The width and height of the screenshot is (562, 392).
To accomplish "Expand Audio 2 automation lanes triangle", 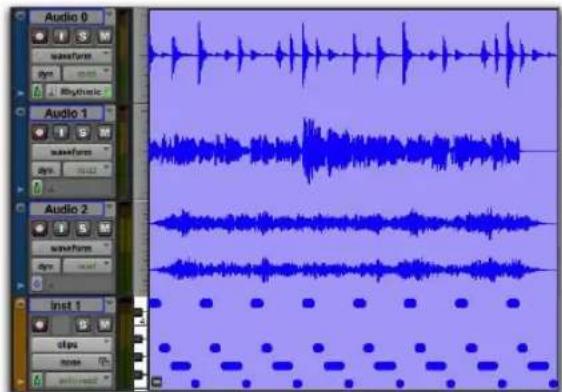I will (x=20, y=286).
